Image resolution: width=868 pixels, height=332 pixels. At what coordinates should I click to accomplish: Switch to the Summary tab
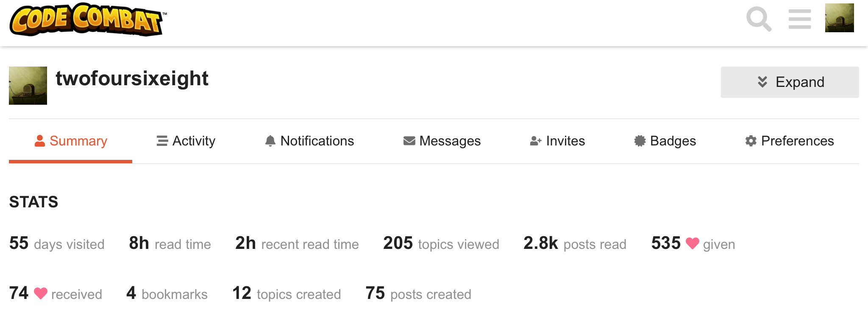coord(71,141)
